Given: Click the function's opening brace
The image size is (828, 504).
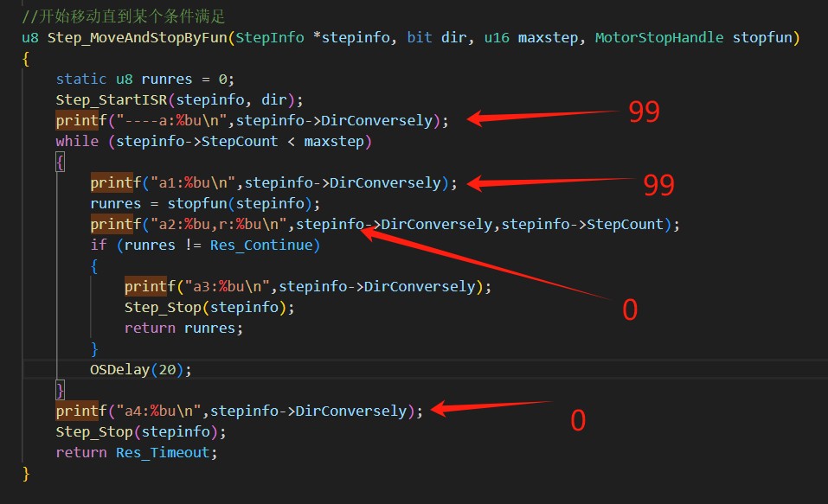Looking at the screenshot, I should click(26, 59).
